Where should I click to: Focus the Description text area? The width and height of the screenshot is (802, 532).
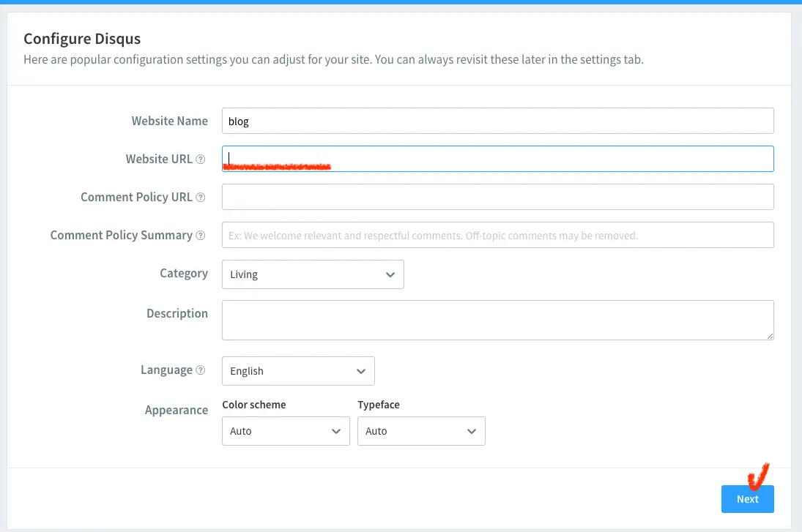click(x=497, y=320)
